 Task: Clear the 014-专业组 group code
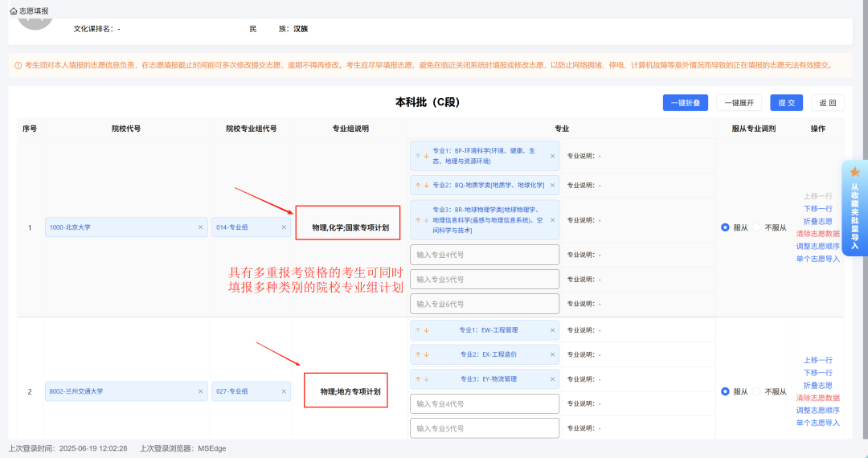click(284, 227)
